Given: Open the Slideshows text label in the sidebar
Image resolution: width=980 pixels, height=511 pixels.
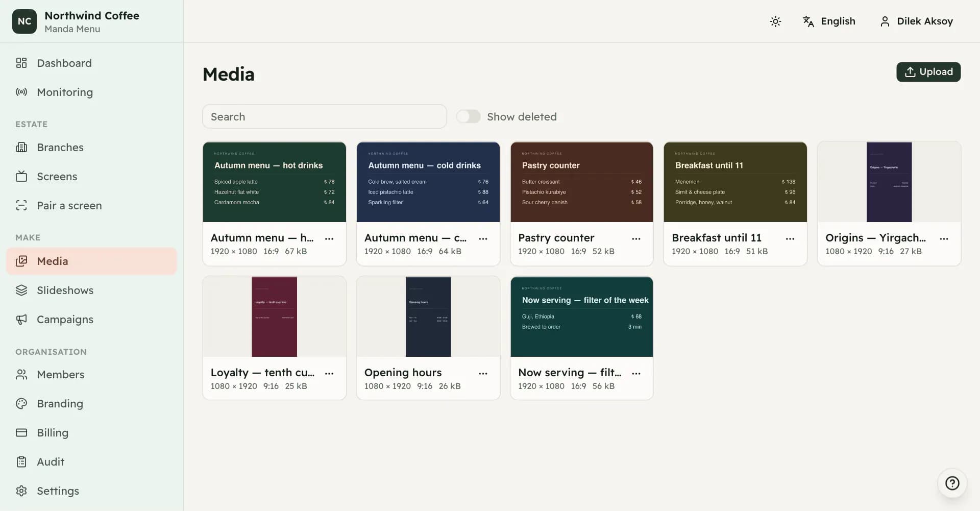Looking at the screenshot, I should coord(65,290).
